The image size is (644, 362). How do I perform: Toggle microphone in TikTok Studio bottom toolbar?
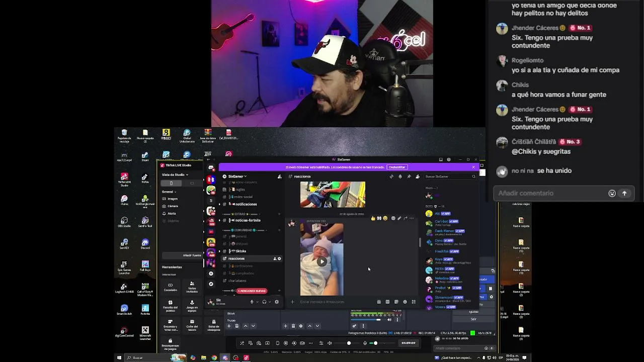pos(365,343)
